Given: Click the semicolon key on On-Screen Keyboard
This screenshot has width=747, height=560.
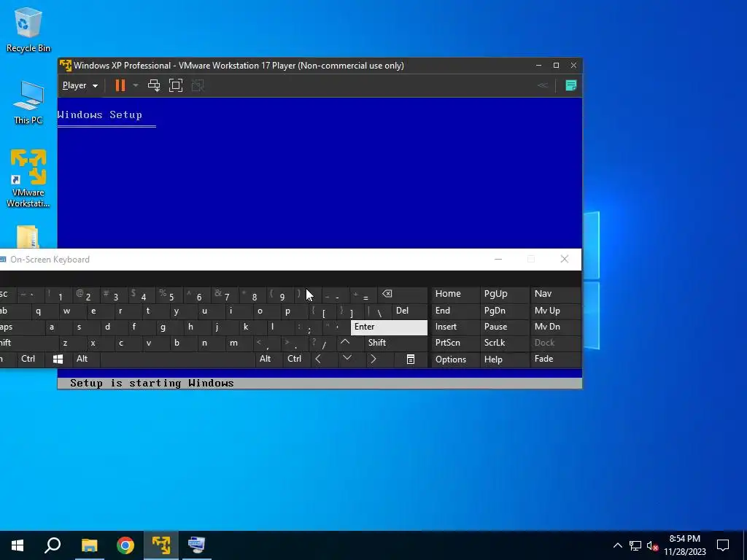Looking at the screenshot, I should click(x=307, y=327).
